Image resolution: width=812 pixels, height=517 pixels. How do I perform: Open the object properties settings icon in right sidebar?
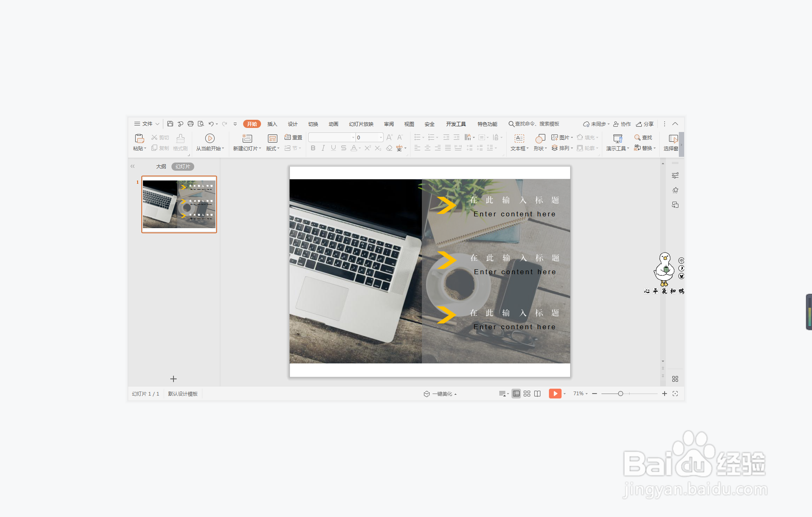click(675, 176)
